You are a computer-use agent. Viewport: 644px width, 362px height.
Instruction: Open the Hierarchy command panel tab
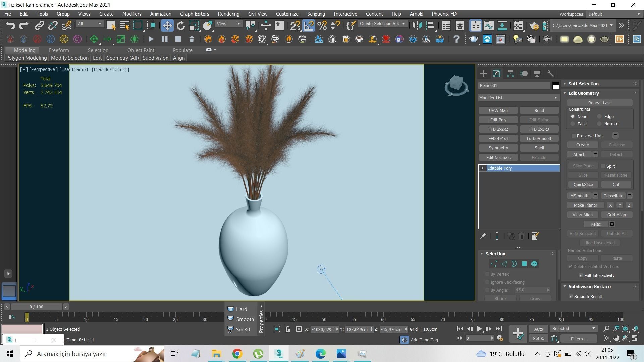click(x=510, y=73)
